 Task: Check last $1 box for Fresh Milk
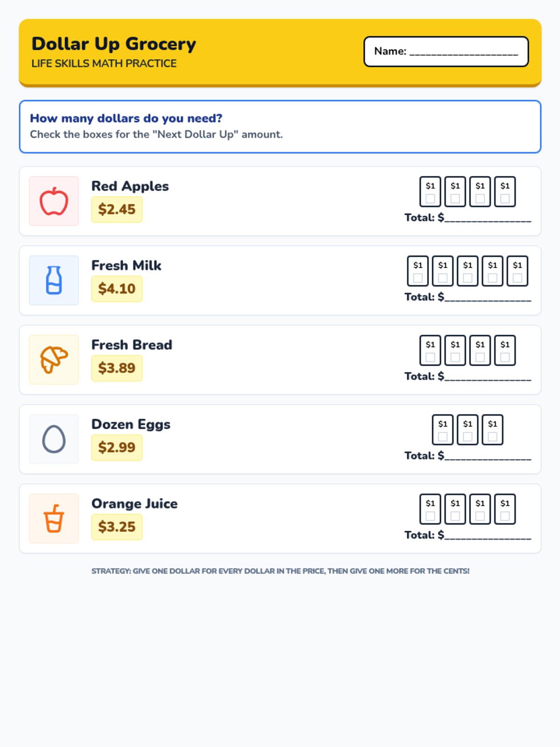518,278
